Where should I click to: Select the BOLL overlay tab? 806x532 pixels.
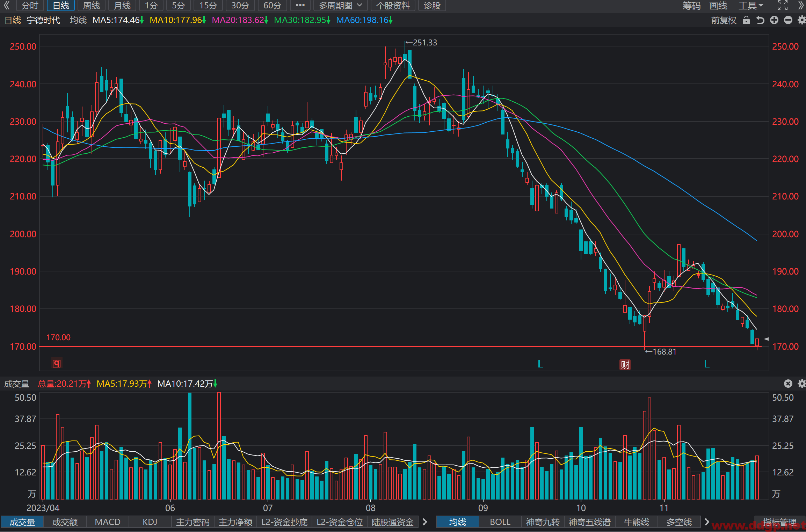pos(500,522)
